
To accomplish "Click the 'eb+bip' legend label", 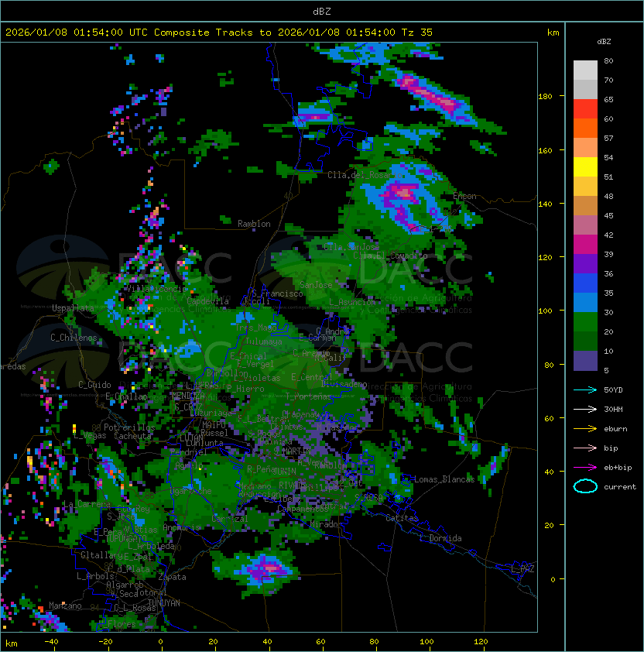I will click(618, 468).
